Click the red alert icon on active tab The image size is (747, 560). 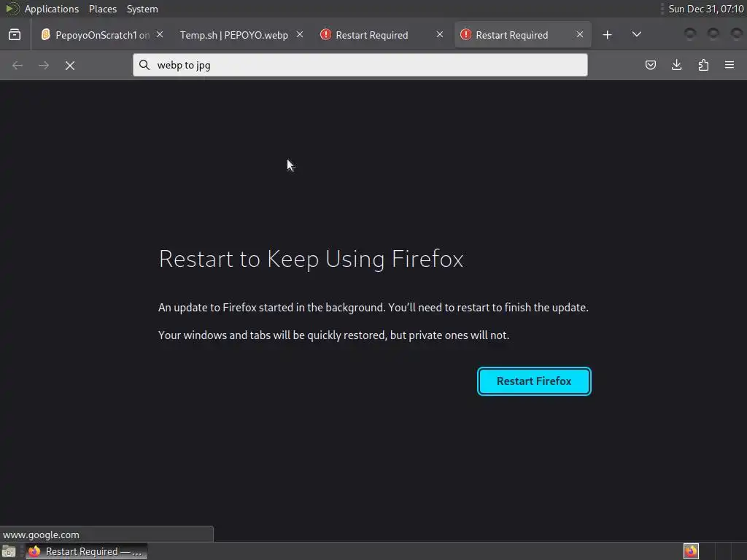(x=465, y=34)
